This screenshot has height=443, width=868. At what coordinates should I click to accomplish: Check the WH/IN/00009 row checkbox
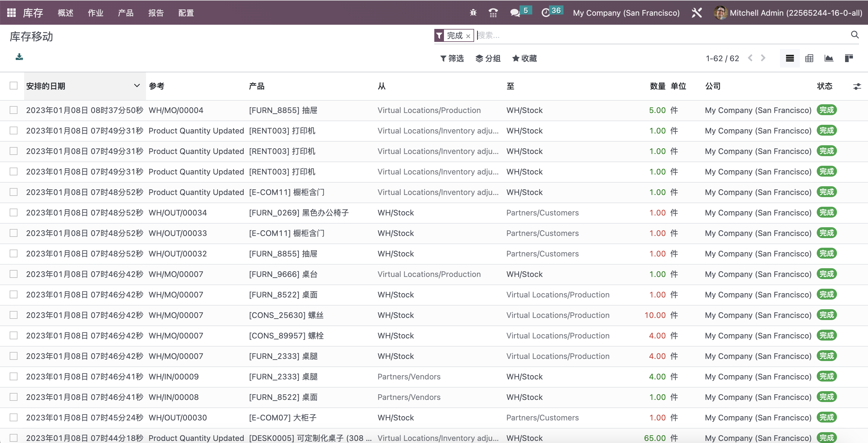pos(14,376)
